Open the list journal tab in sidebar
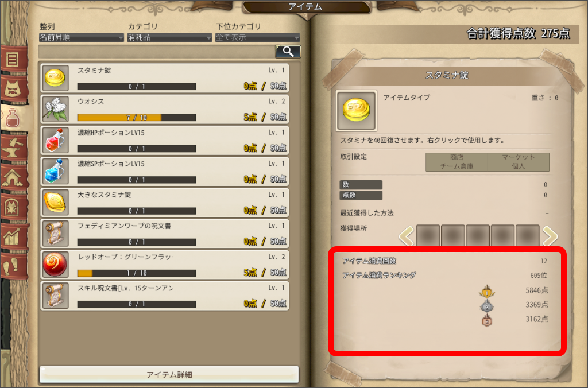588x388 pixels. [x=14, y=59]
